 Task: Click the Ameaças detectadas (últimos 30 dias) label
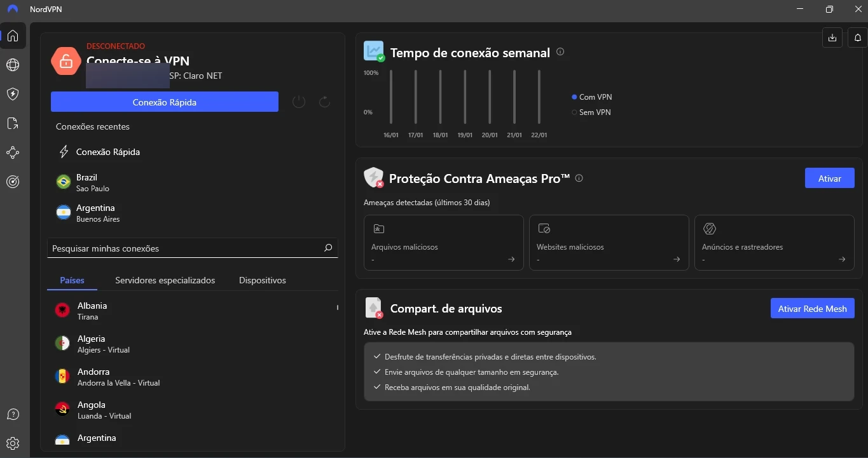point(427,203)
